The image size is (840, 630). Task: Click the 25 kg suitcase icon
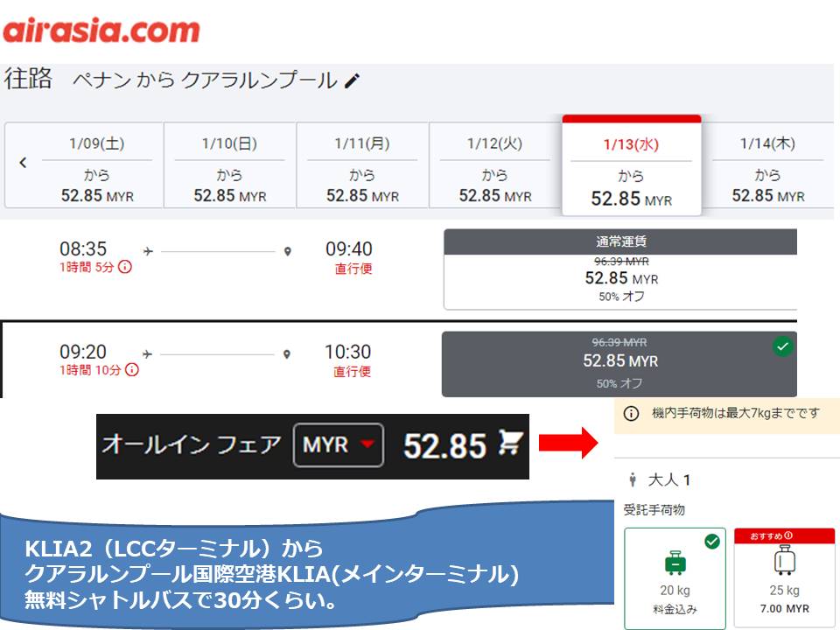coord(785,560)
